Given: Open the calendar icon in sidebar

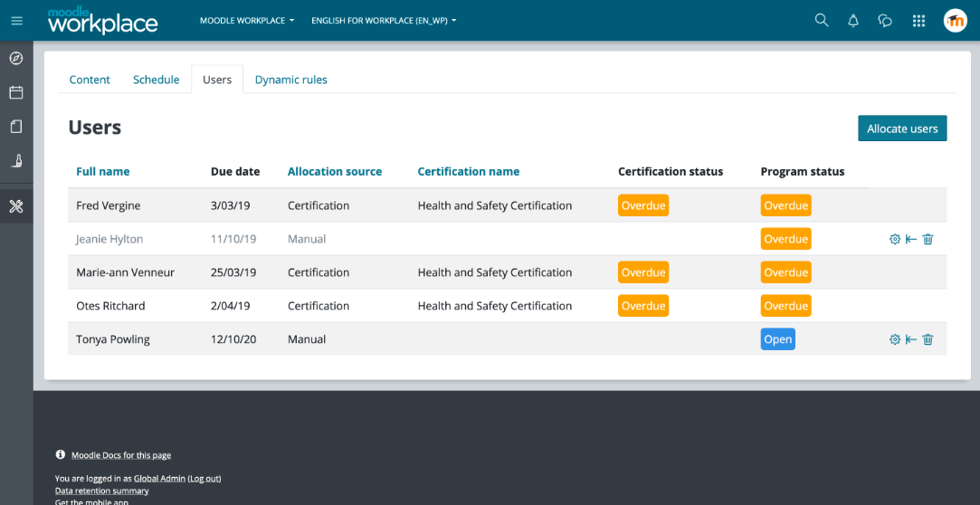Looking at the screenshot, I should coord(16,92).
